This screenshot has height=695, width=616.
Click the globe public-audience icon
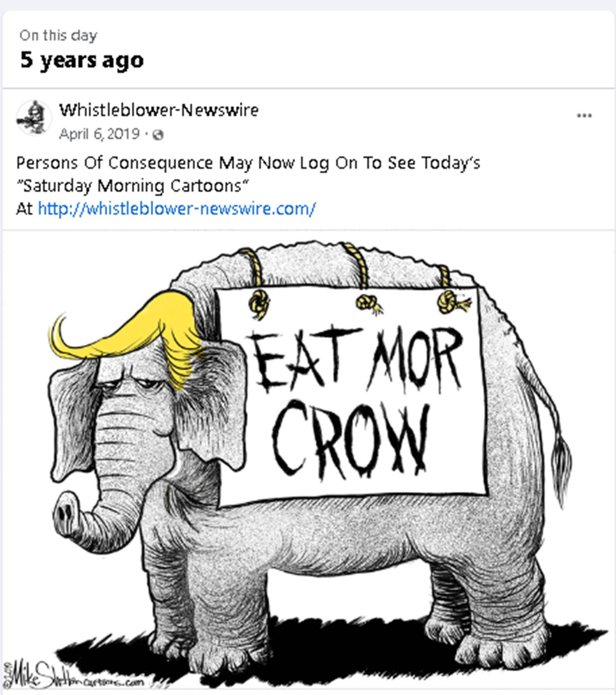(x=158, y=135)
